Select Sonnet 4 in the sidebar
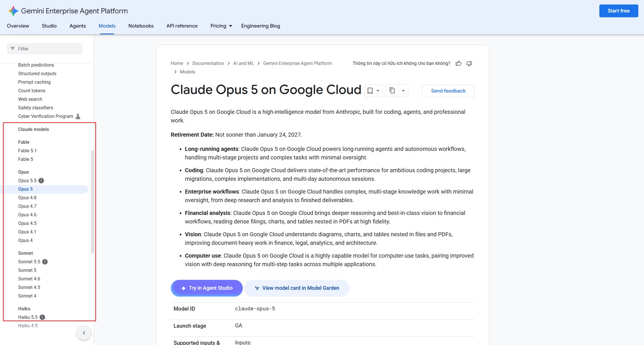 [x=27, y=296]
